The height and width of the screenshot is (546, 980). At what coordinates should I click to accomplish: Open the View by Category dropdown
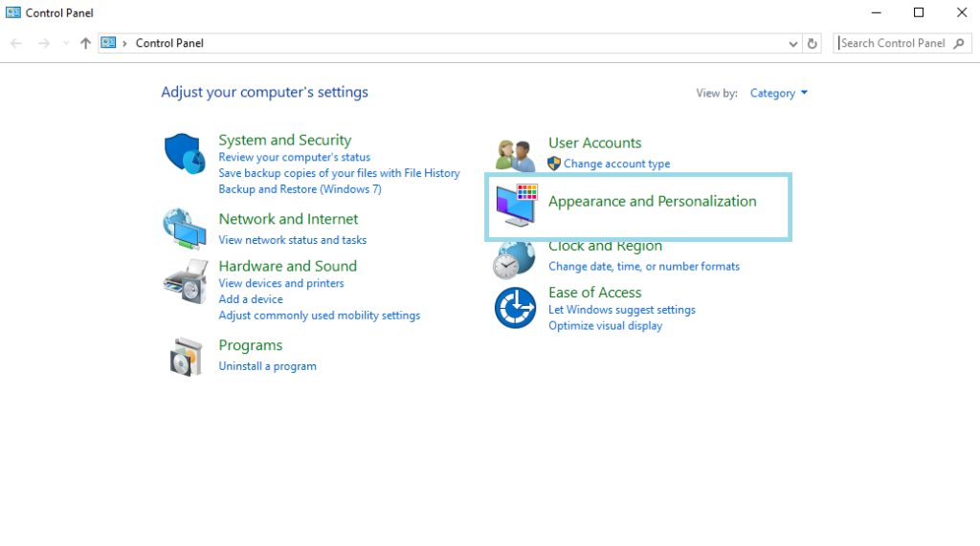coord(779,93)
